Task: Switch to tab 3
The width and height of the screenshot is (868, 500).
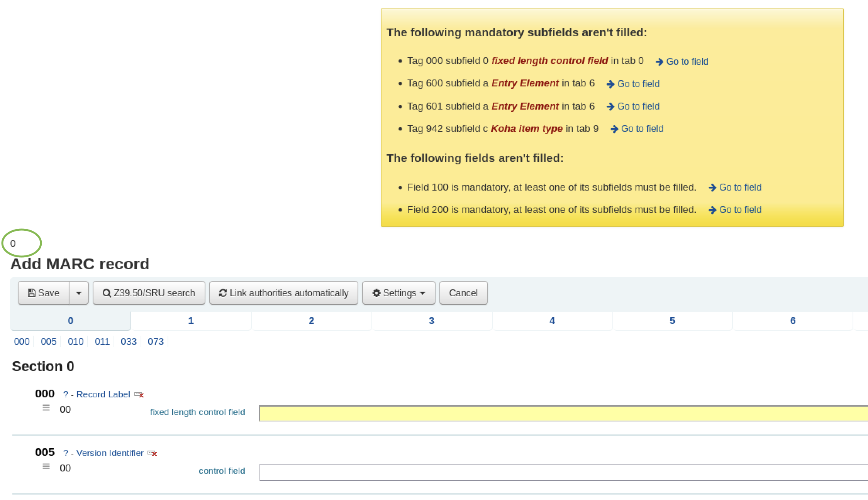Action: (x=431, y=321)
